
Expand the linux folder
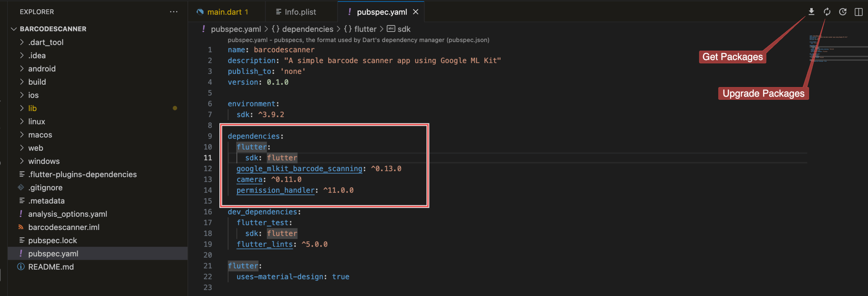(98, 121)
